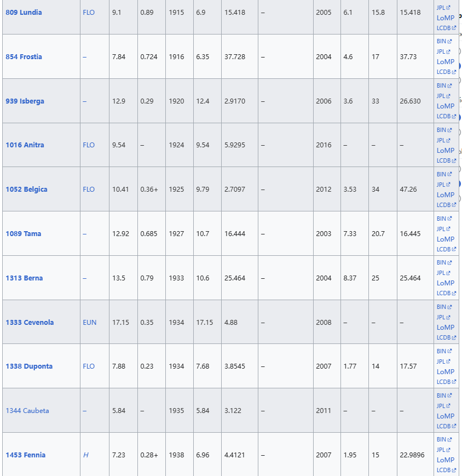Click external-link icon beside BIN in Belgica row
The image size is (462, 476).
tap(450, 175)
